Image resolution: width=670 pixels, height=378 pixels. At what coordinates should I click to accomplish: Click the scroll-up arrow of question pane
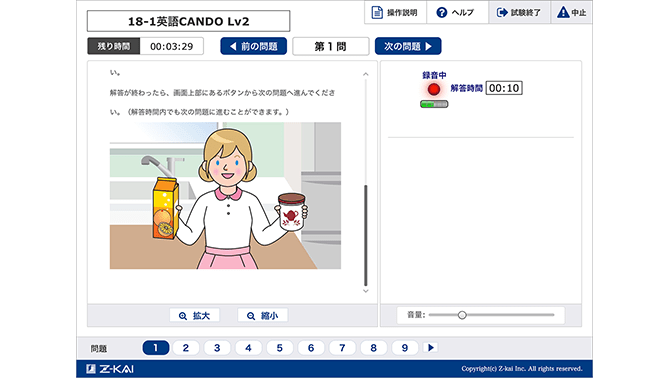[x=366, y=74]
